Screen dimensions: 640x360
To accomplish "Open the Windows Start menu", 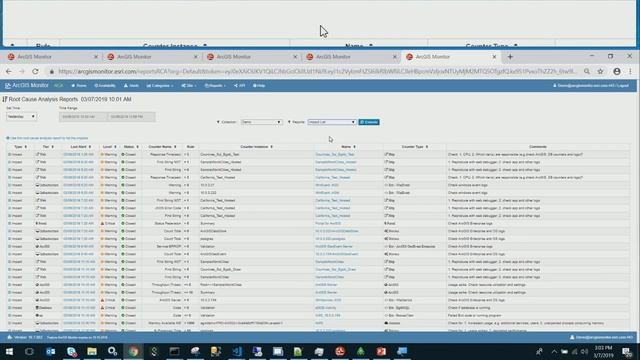I will [x=9, y=351].
